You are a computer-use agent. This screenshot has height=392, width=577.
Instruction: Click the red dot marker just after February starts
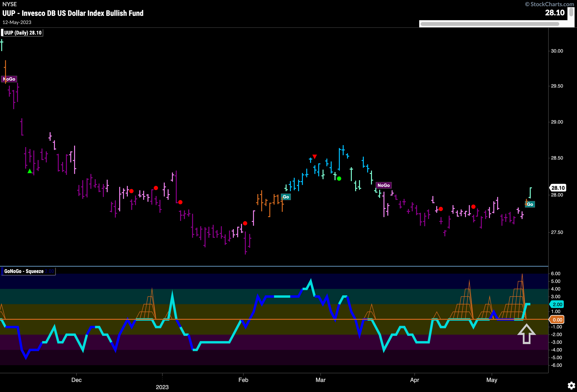point(245,223)
